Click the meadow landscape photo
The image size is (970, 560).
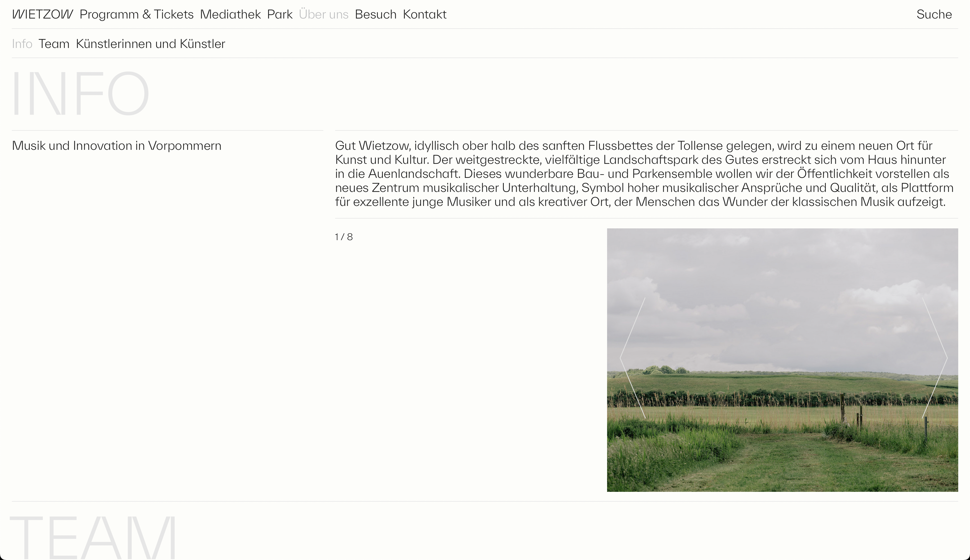pyautogui.click(x=783, y=360)
